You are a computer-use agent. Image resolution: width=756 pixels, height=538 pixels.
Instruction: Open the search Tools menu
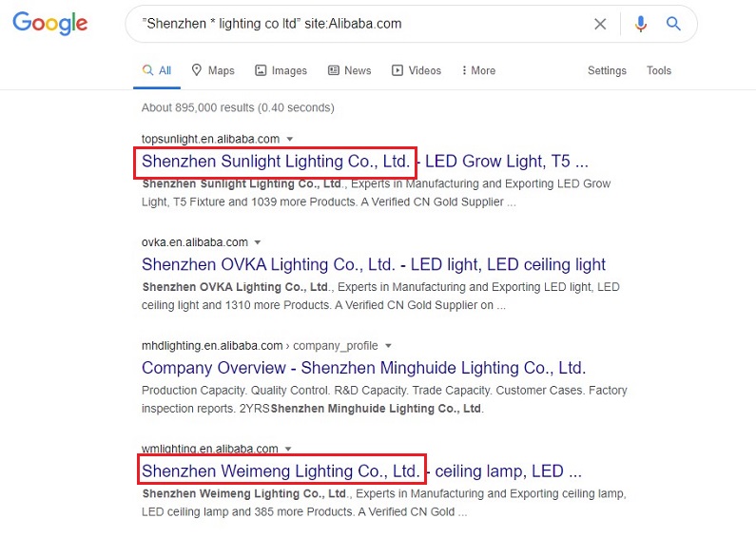tap(659, 70)
